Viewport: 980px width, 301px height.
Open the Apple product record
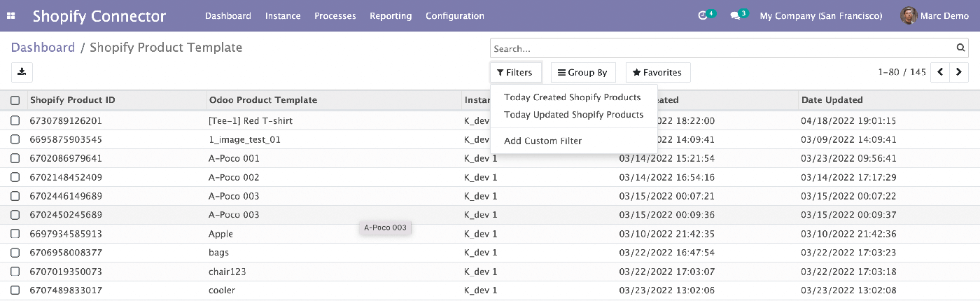tap(220, 234)
